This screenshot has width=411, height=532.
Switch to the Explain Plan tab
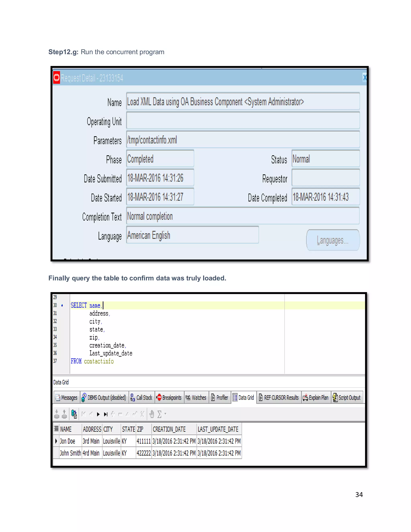click(x=316, y=397)
